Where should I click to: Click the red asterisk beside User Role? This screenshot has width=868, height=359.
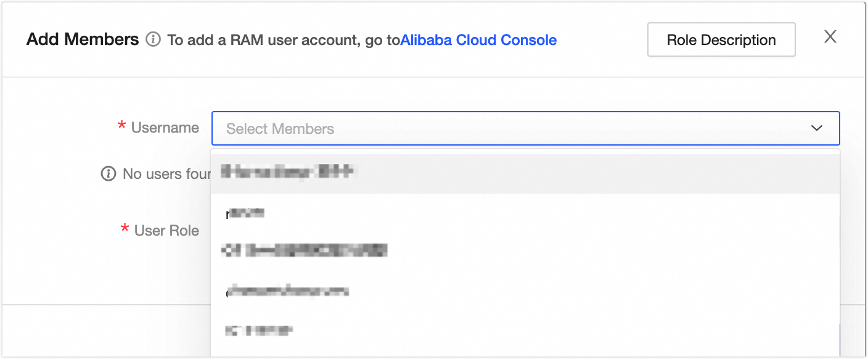coord(125,231)
